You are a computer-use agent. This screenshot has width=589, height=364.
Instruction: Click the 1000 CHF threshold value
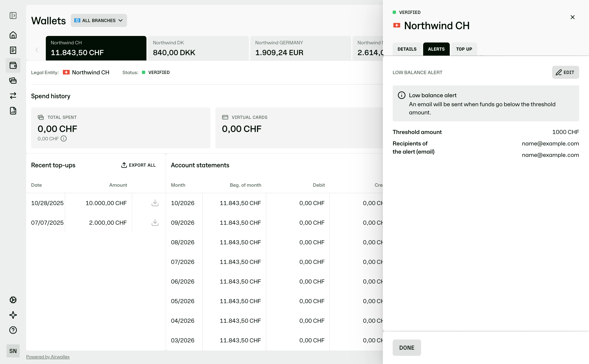tap(566, 132)
